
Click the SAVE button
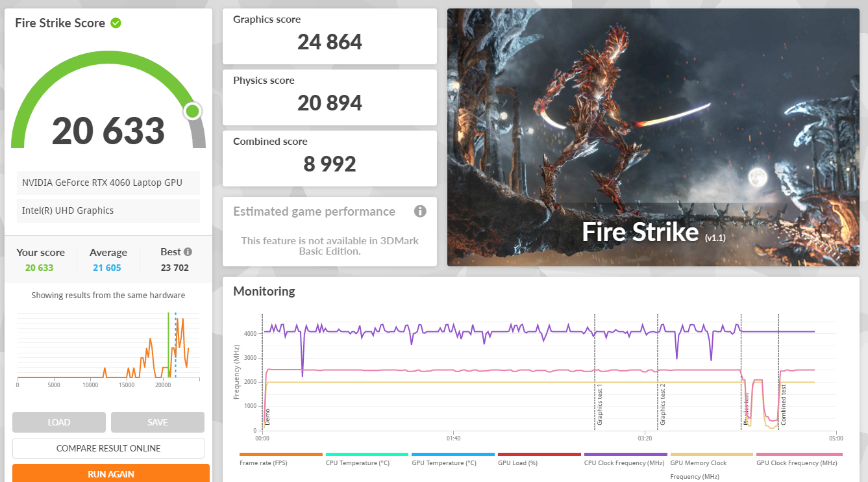point(158,422)
